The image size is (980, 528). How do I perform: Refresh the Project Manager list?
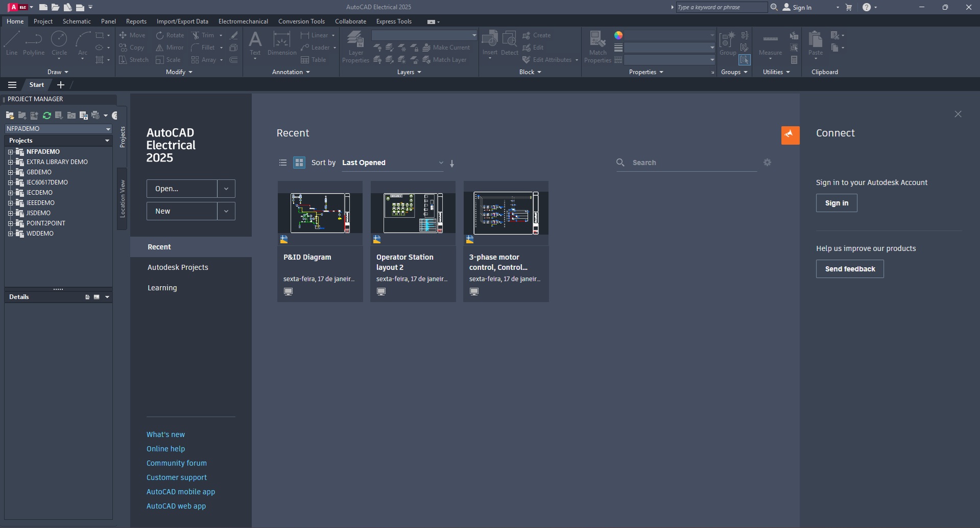[47, 116]
